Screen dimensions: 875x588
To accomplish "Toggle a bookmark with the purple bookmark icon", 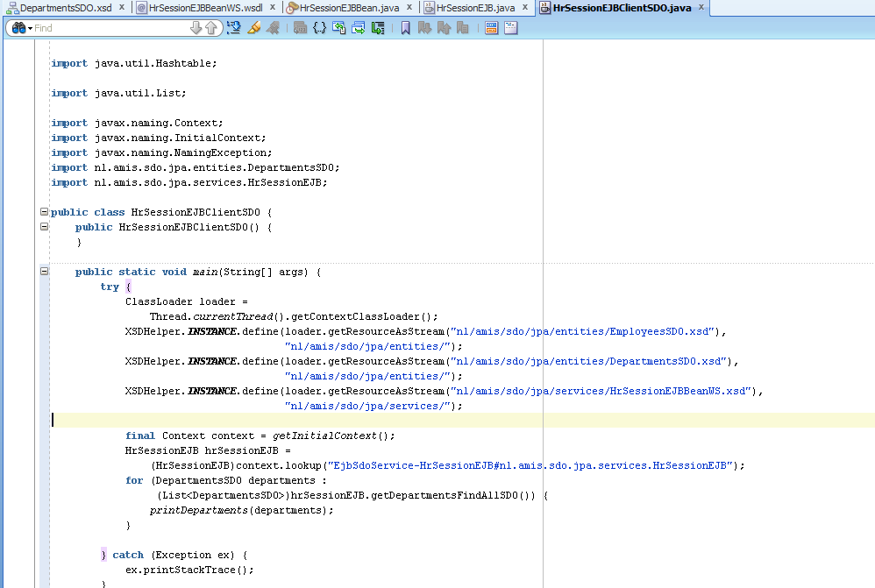I will (407, 27).
